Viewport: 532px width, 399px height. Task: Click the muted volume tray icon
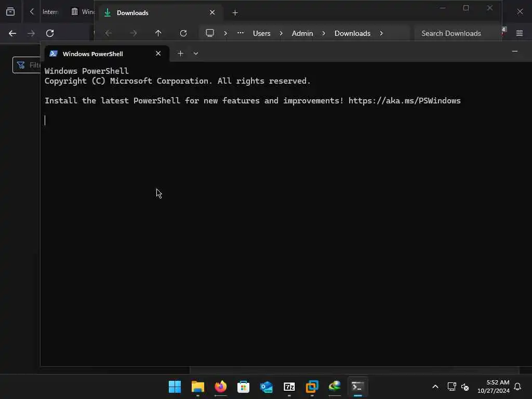465,387
